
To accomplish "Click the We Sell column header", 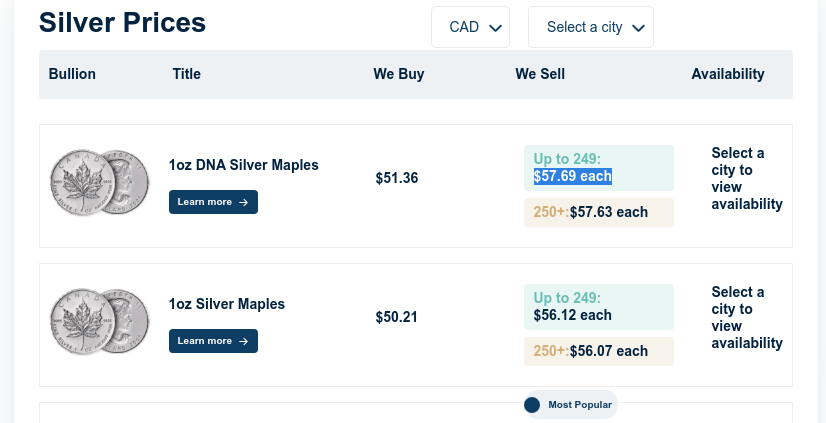I will [x=540, y=74].
